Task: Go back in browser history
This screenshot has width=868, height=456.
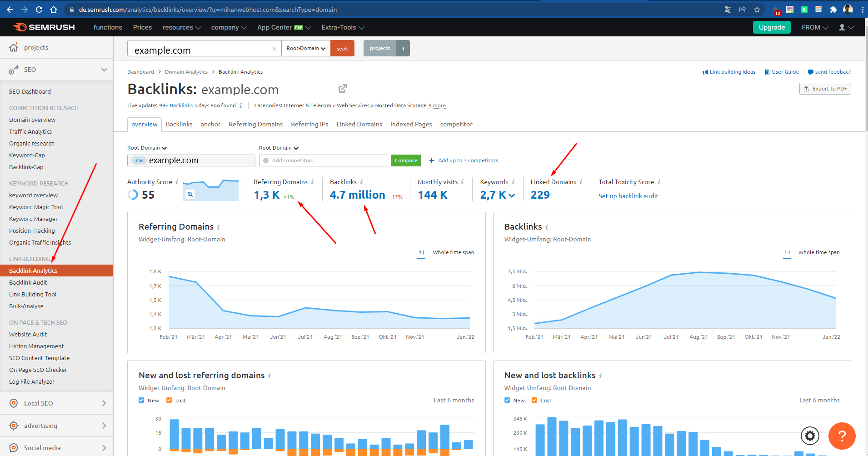Action: [10, 10]
